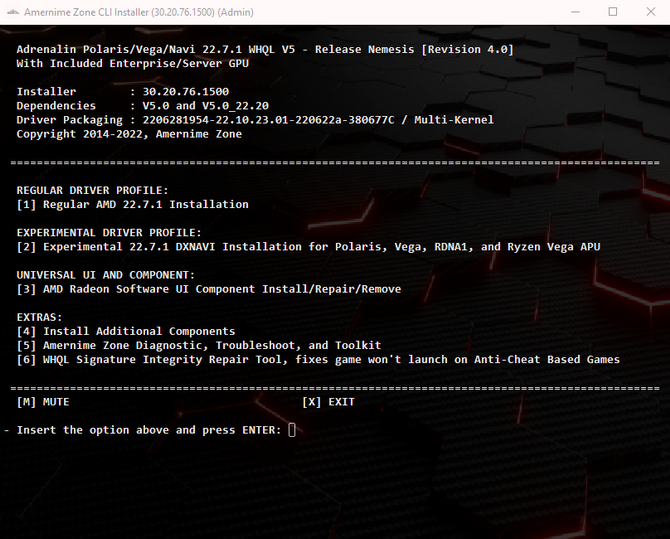Close the Amernime Zone CLI Installer window
The height and width of the screenshot is (539, 670).
coord(650,12)
